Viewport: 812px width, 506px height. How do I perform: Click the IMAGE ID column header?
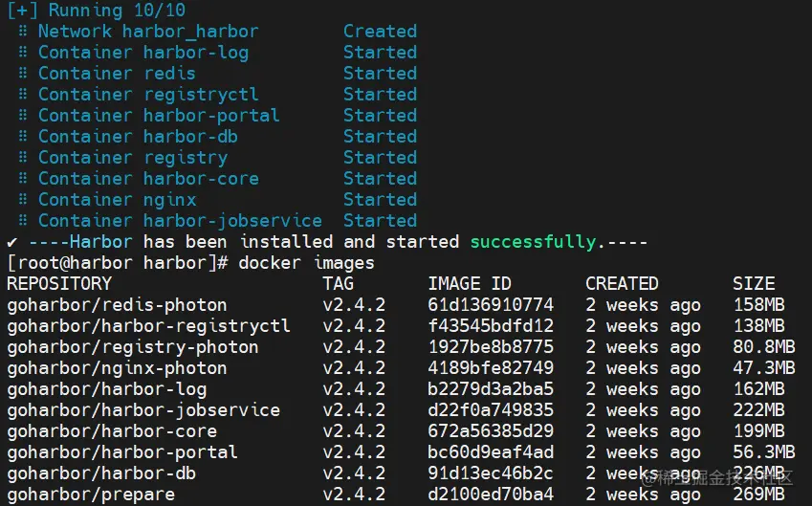pyautogui.click(x=470, y=284)
